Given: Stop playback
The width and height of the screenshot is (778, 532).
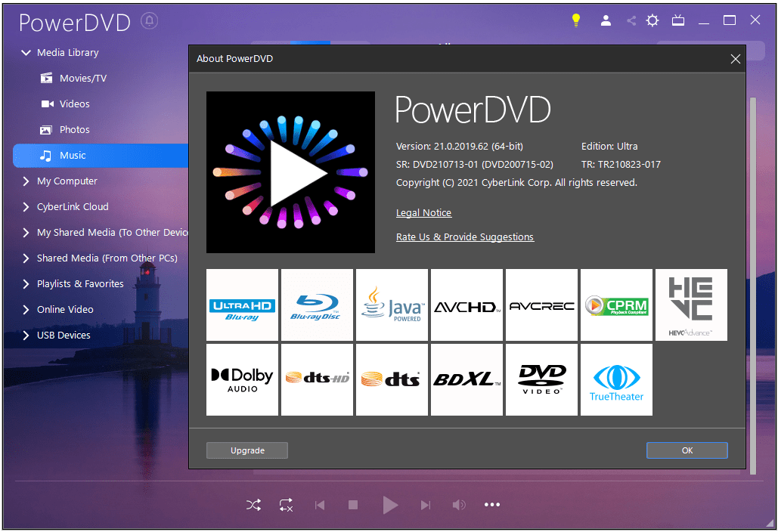Looking at the screenshot, I should (x=353, y=506).
